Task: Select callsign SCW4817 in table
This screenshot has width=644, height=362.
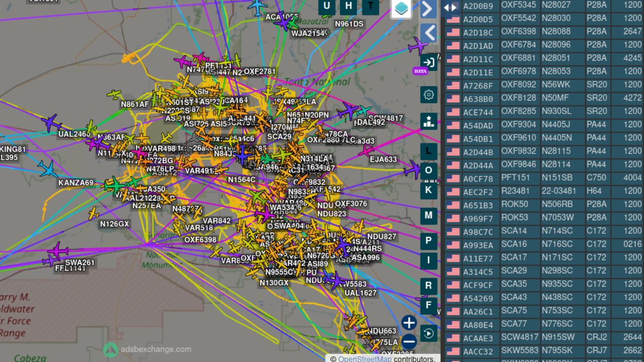Action: tap(520, 337)
